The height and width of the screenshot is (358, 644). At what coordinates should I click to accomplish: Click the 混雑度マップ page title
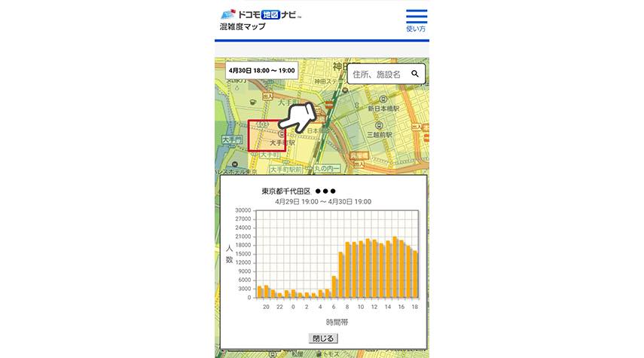click(x=242, y=27)
